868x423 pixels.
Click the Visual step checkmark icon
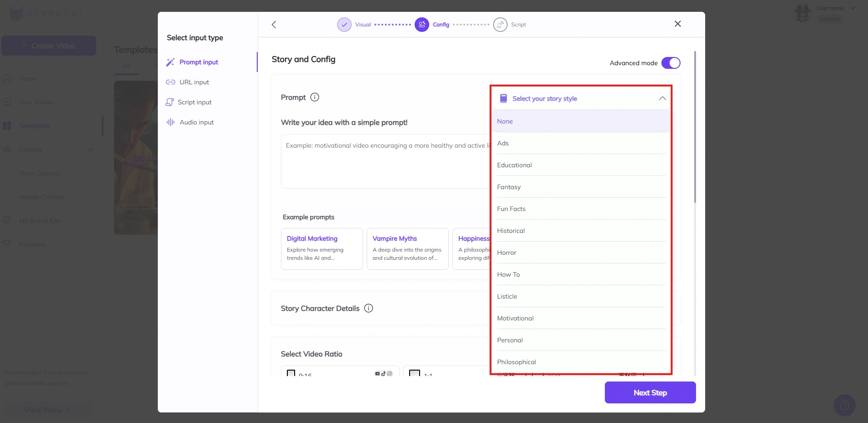tap(344, 25)
